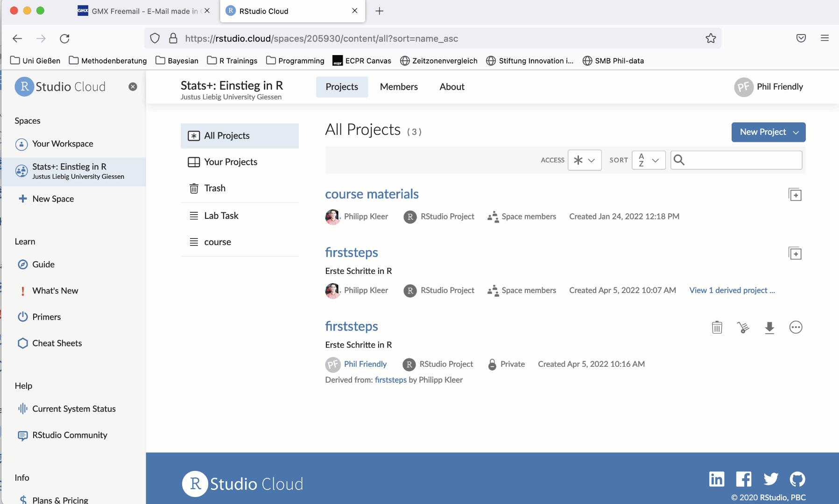839x504 pixels.
Task: Go back to the previous page
Action: 17,38
